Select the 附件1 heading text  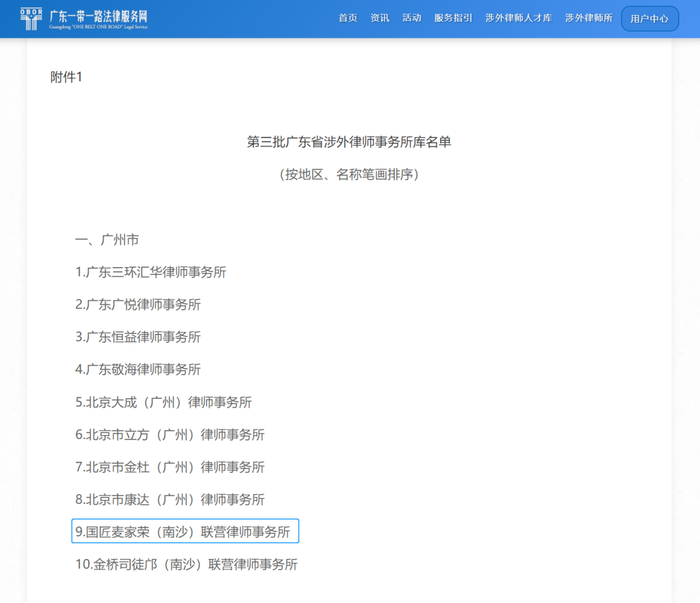[x=66, y=77]
